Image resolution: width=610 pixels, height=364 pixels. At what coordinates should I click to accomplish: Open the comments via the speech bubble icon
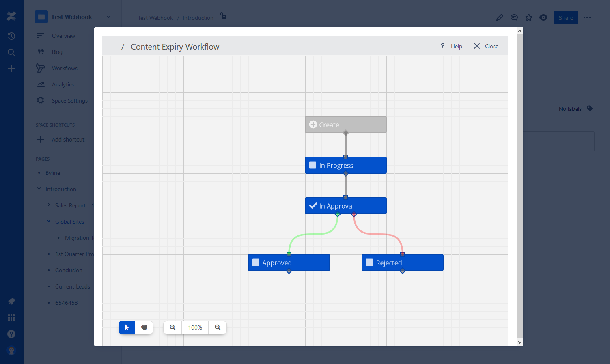coord(514,17)
